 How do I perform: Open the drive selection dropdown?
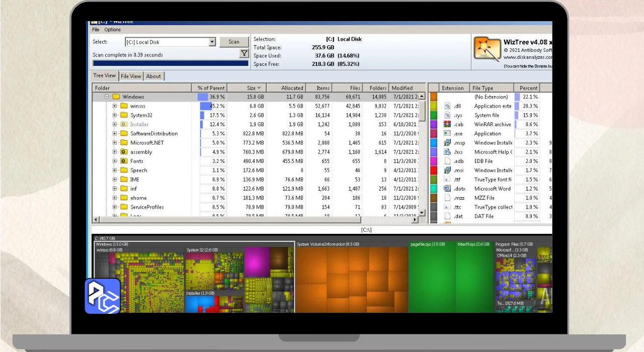pyautogui.click(x=212, y=42)
